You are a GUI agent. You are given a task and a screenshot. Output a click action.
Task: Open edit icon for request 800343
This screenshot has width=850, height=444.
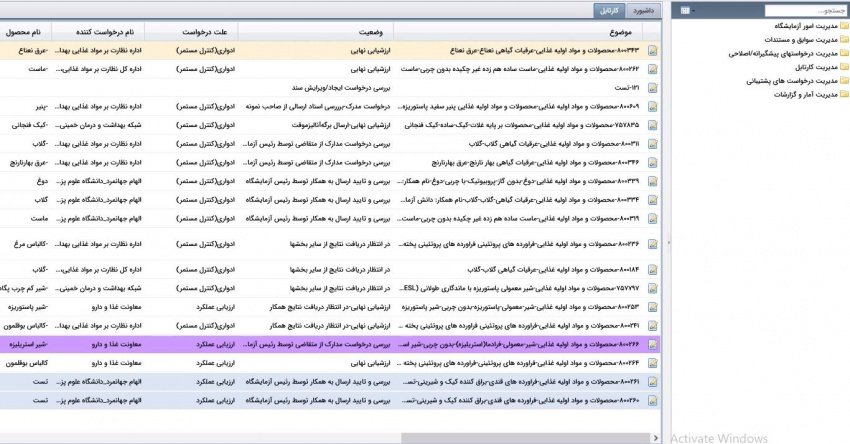[x=653, y=50]
